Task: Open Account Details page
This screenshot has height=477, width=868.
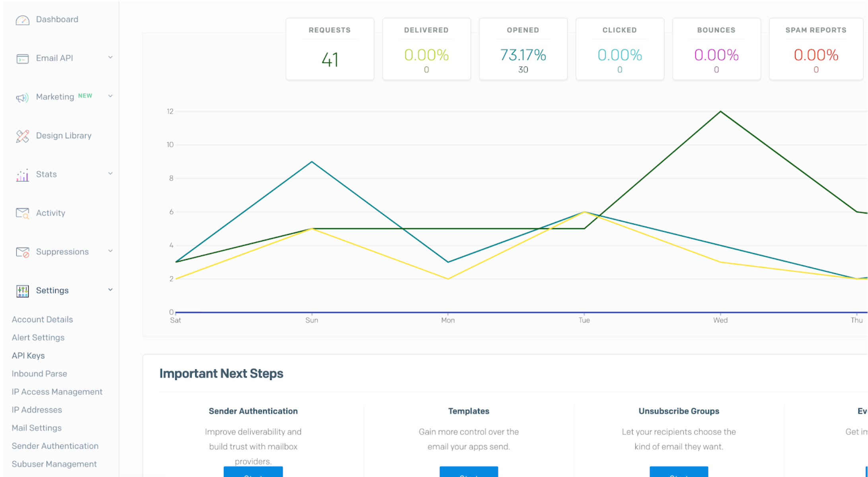Action: point(42,320)
